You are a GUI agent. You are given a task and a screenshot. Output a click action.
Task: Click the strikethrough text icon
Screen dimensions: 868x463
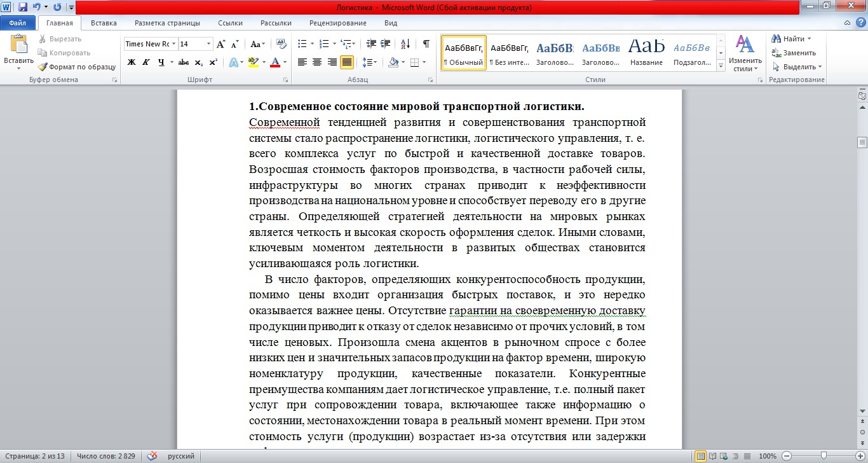click(184, 62)
